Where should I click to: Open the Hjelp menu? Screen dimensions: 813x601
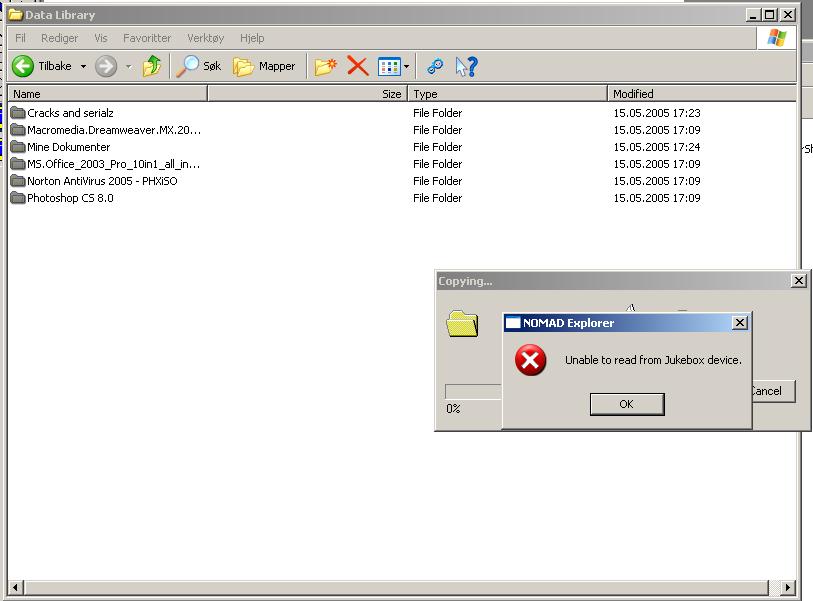[x=252, y=38]
